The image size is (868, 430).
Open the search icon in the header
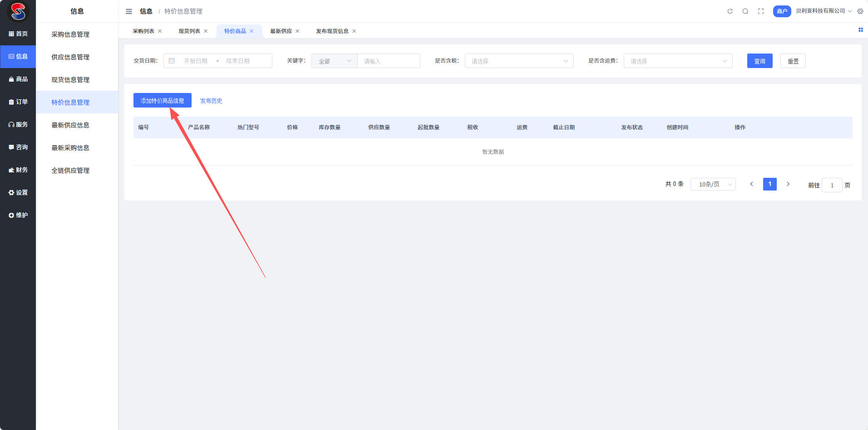click(745, 11)
